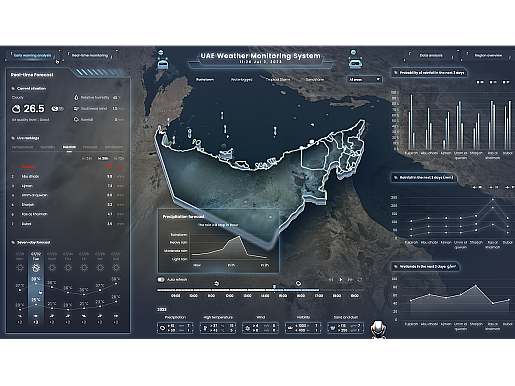The width and height of the screenshot is (515, 386).
Task: Select the Sharjah ranking row
Action: pos(68,205)
